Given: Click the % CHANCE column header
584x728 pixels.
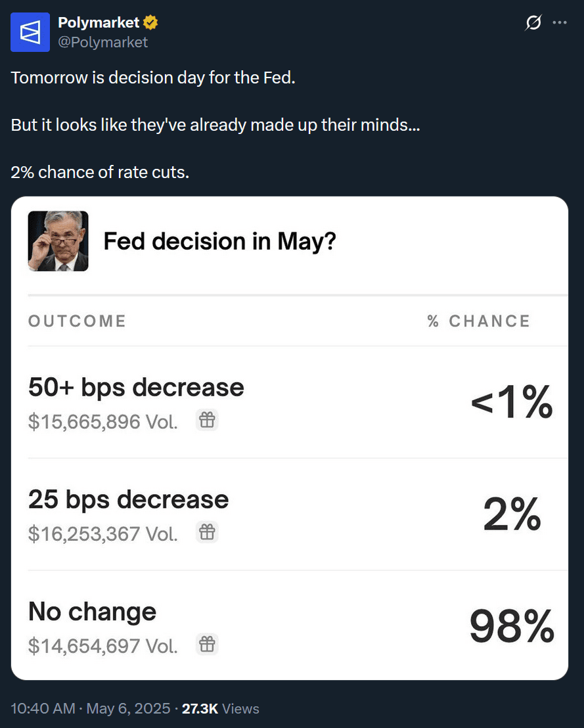Looking at the screenshot, I should click(478, 321).
